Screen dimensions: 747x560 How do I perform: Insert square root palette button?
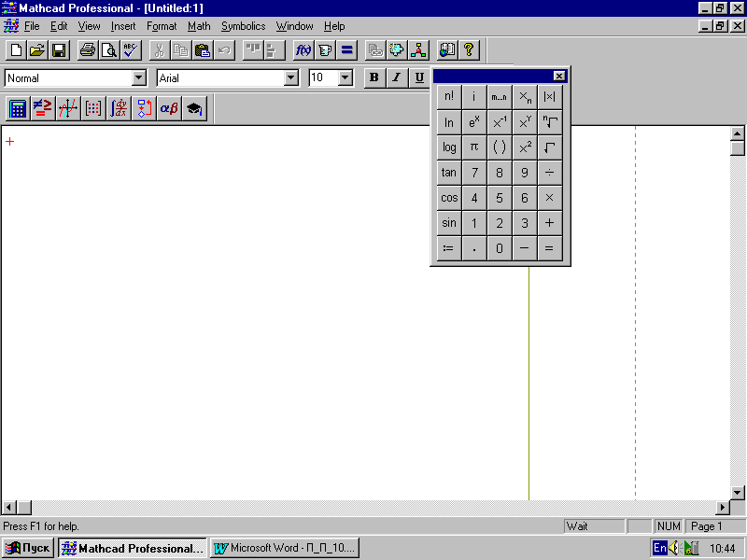pos(550,147)
